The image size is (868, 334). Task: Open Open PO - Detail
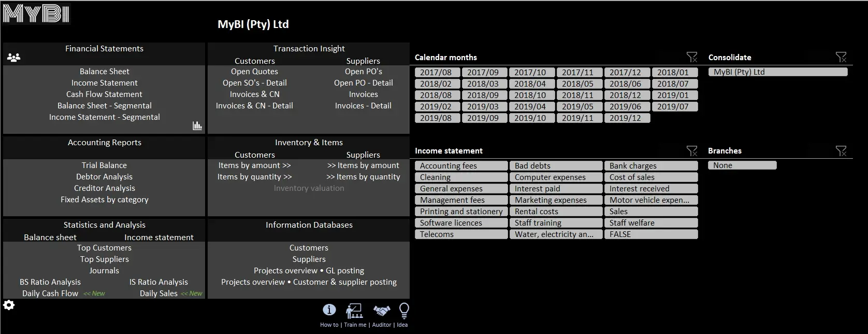tap(364, 83)
